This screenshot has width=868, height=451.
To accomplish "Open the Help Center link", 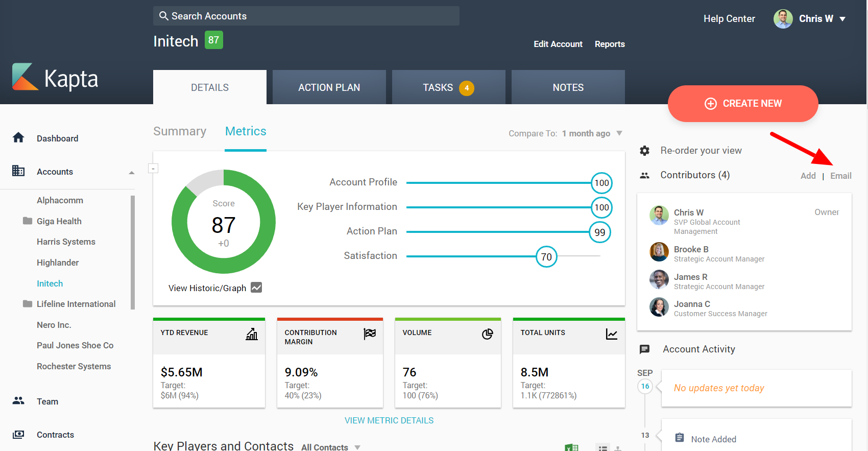I will (729, 19).
